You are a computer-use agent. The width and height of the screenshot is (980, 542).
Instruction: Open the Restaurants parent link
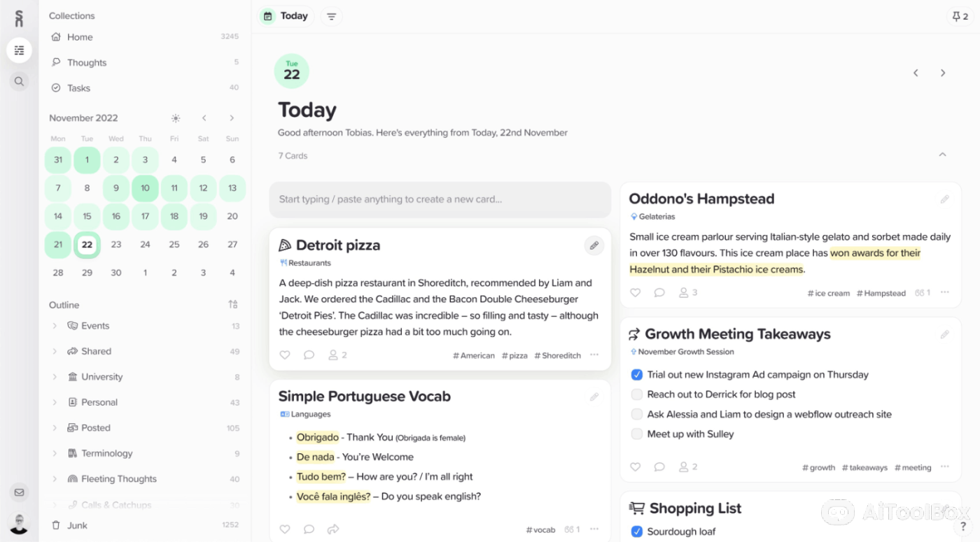(x=305, y=263)
